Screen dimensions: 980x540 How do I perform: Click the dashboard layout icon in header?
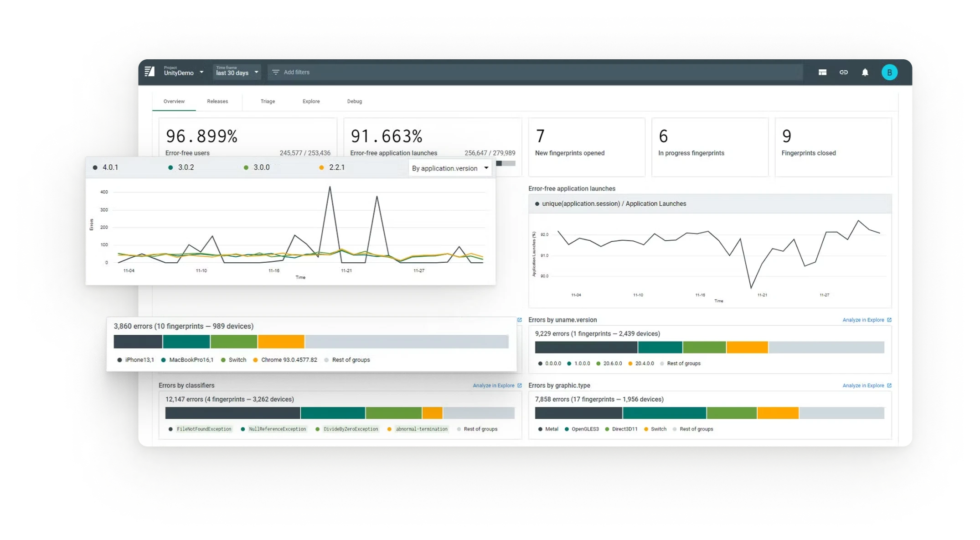click(822, 72)
